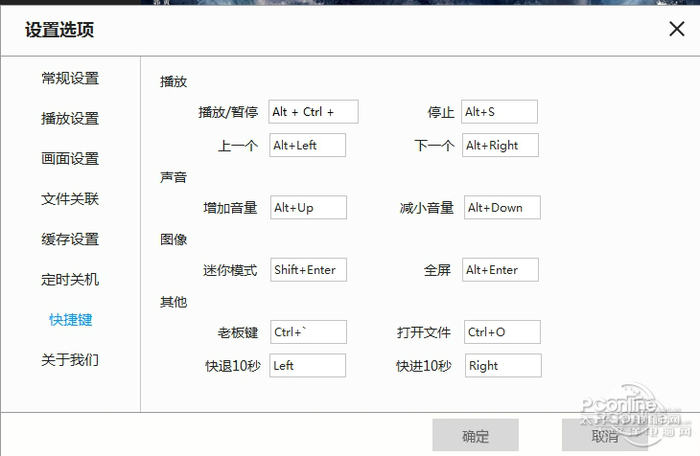The width and height of the screenshot is (700, 456).
Task: Switch to 画面设置 section
Action: coord(70,159)
